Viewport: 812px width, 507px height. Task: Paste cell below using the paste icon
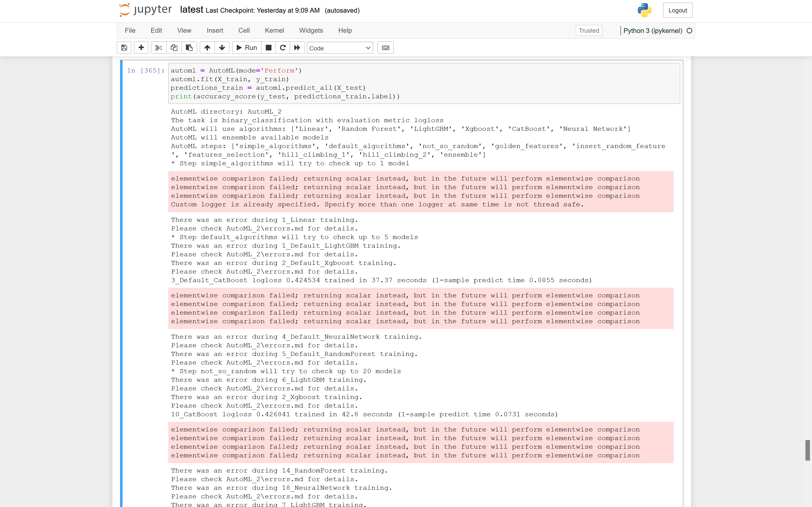[x=189, y=48]
